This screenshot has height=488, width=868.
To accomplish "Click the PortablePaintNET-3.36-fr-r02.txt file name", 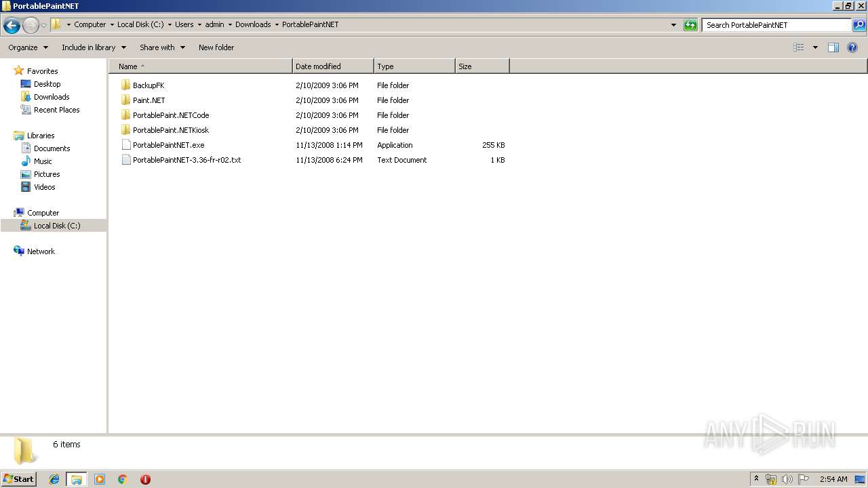I will pyautogui.click(x=187, y=160).
